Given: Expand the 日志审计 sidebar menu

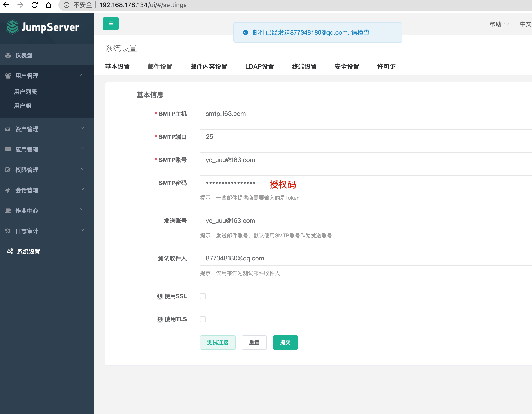Looking at the screenshot, I should tap(47, 231).
